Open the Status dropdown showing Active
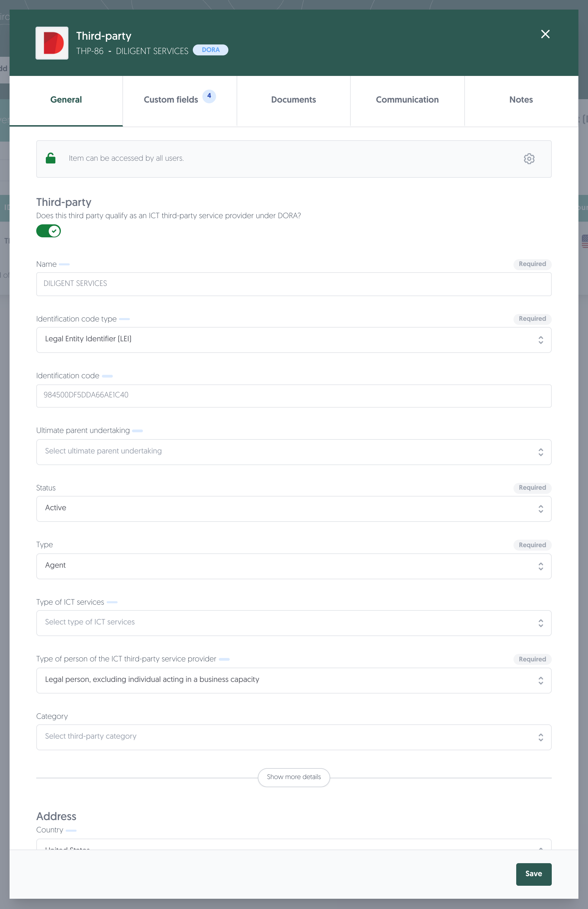The width and height of the screenshot is (588, 909). click(x=294, y=509)
